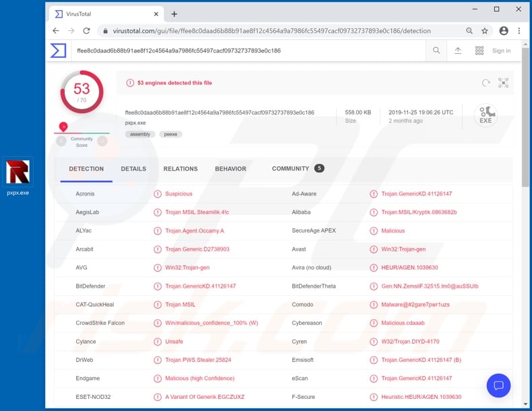This screenshot has width=532, height=411.
Task: Click the bookmark star icon
Action: click(x=484, y=31)
